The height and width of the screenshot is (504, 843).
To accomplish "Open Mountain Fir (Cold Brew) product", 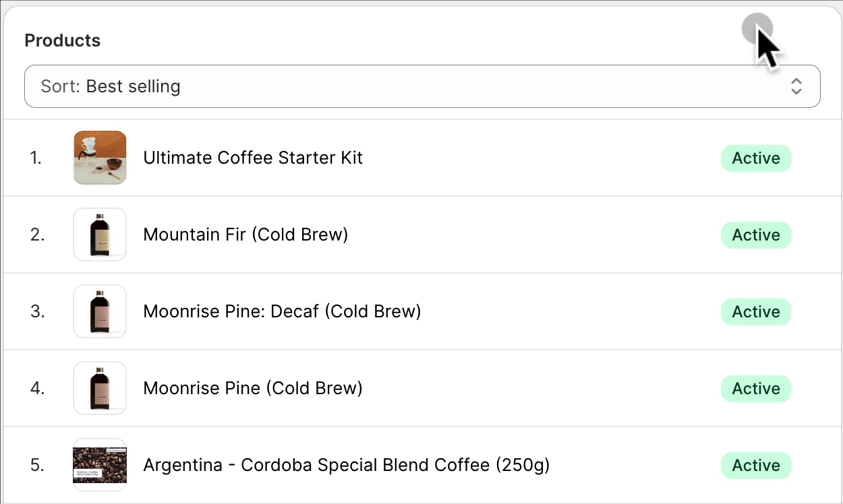I will point(245,234).
